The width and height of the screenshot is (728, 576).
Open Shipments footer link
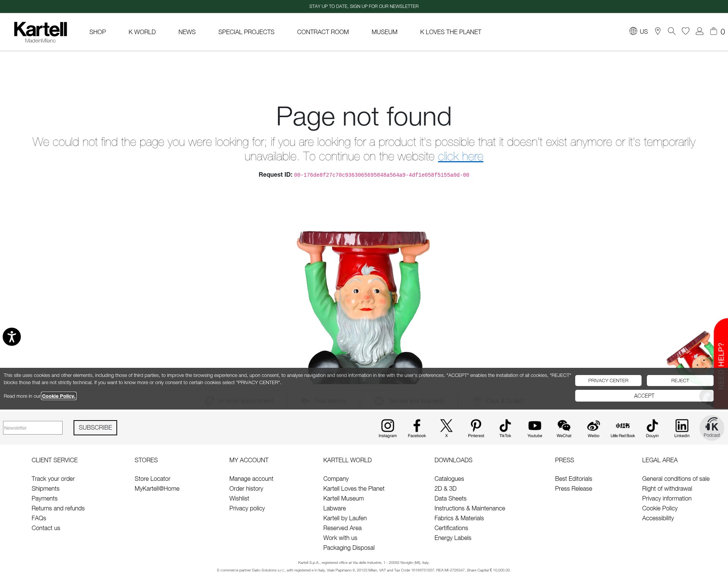pos(45,488)
